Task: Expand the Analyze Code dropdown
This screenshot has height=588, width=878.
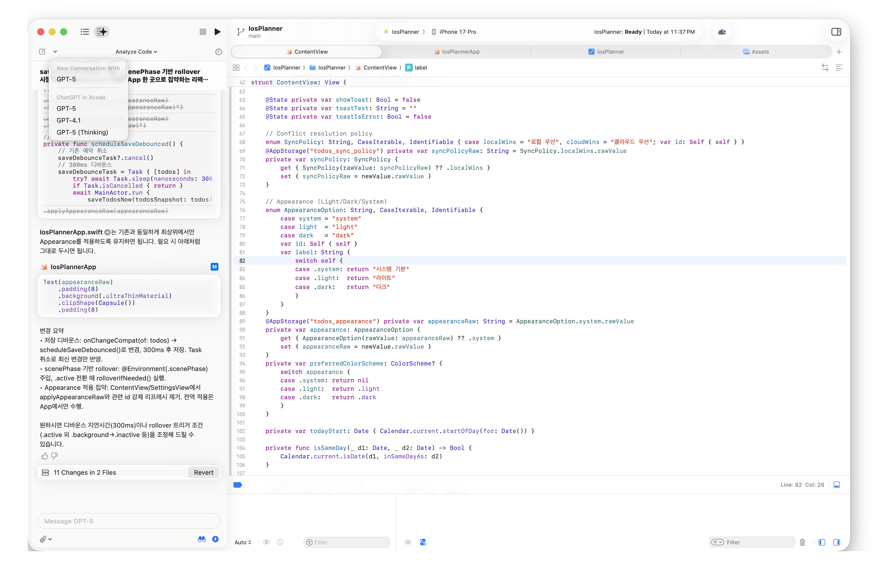Action: pos(136,52)
